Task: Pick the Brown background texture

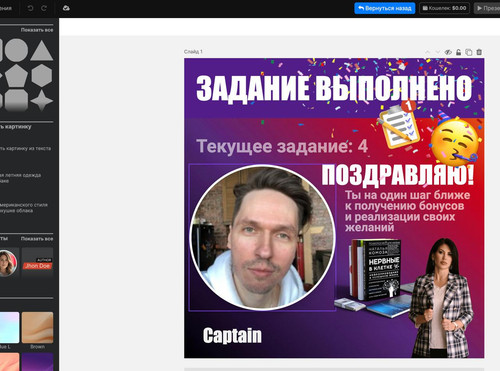Action: tap(37, 328)
